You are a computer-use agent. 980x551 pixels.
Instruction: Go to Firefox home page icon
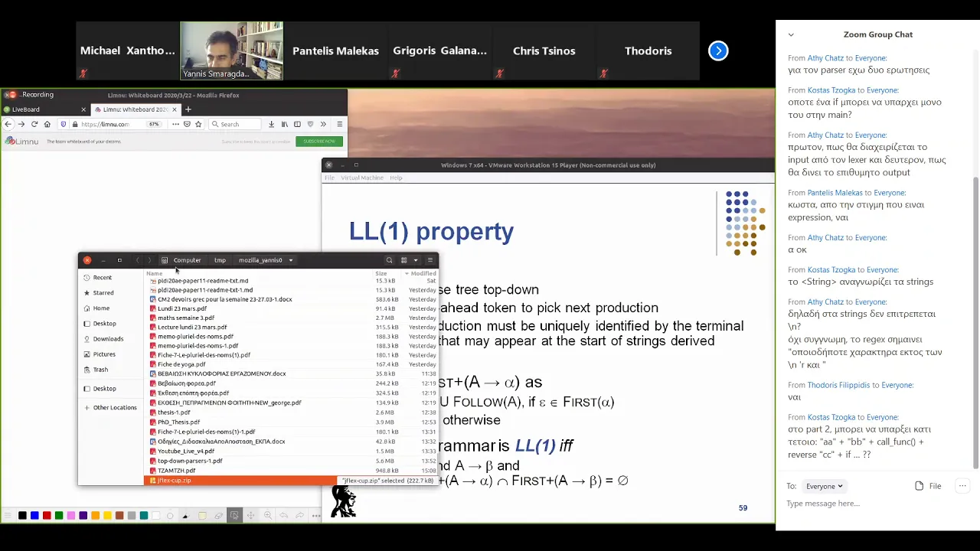point(47,124)
